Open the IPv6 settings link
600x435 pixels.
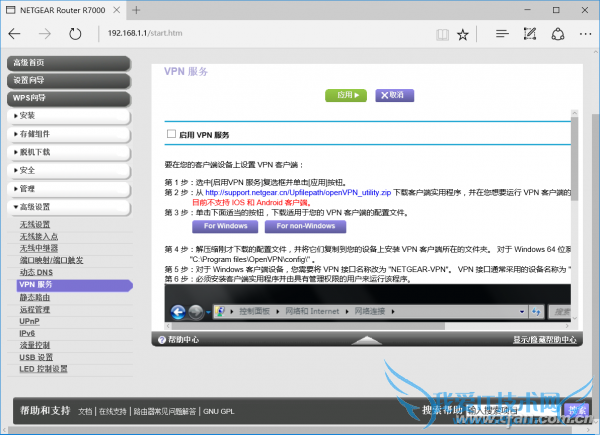click(x=27, y=333)
